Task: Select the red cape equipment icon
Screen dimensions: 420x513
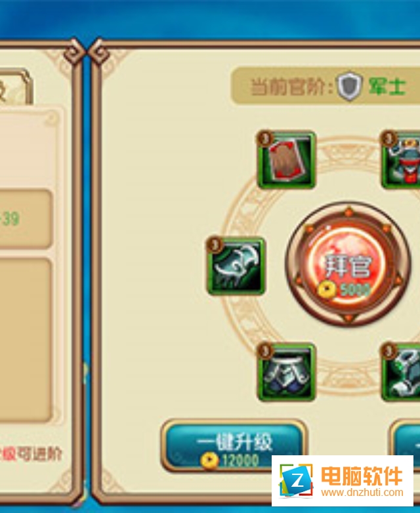Action: pyautogui.click(x=286, y=160)
